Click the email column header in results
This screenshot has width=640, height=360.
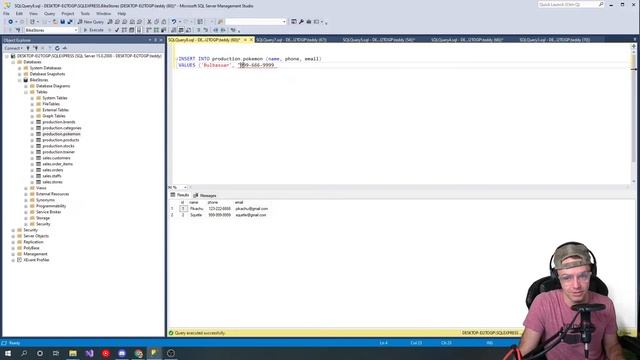click(239, 202)
